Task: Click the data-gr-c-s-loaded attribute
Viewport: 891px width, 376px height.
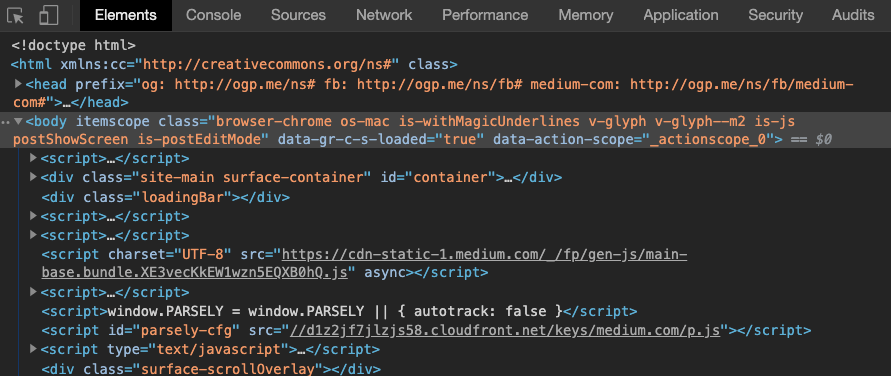Action: tap(381, 140)
